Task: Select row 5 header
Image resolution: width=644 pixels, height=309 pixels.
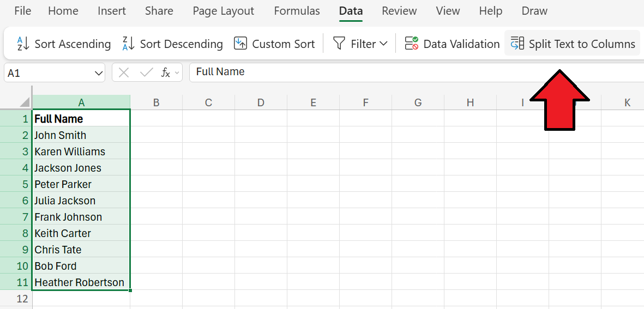Action: point(16,184)
